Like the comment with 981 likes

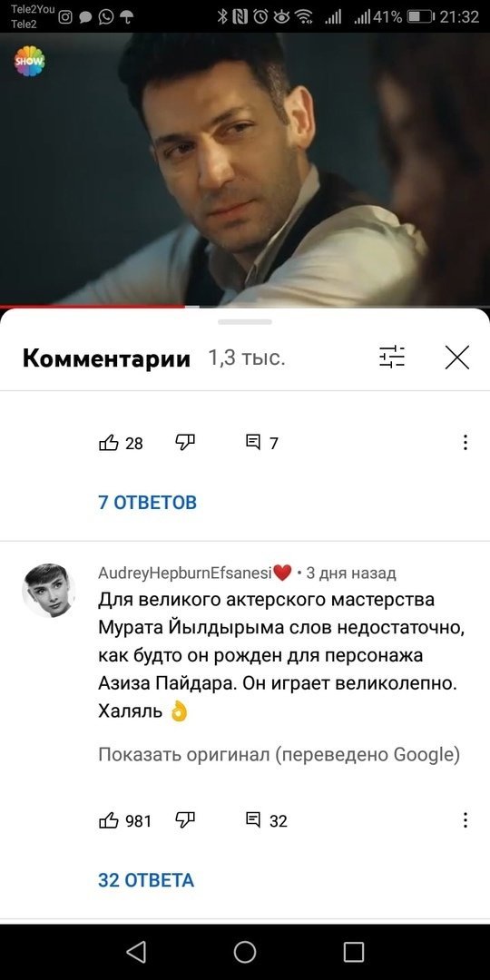[x=108, y=820]
